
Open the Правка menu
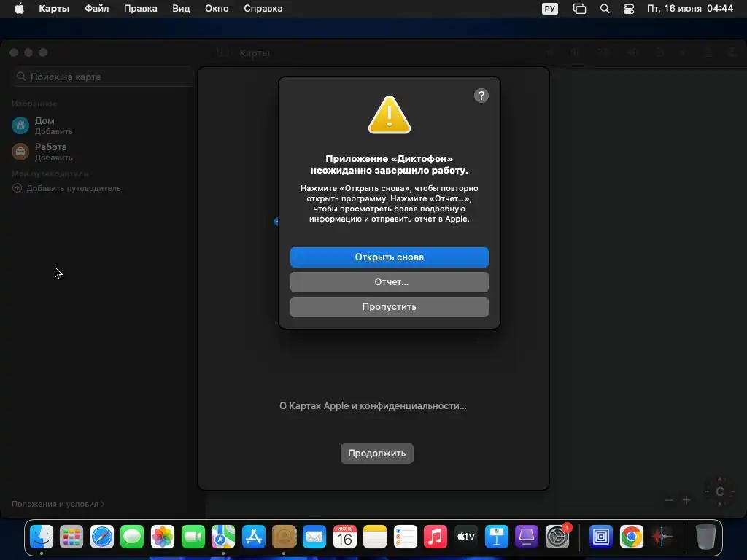pyautogui.click(x=141, y=9)
